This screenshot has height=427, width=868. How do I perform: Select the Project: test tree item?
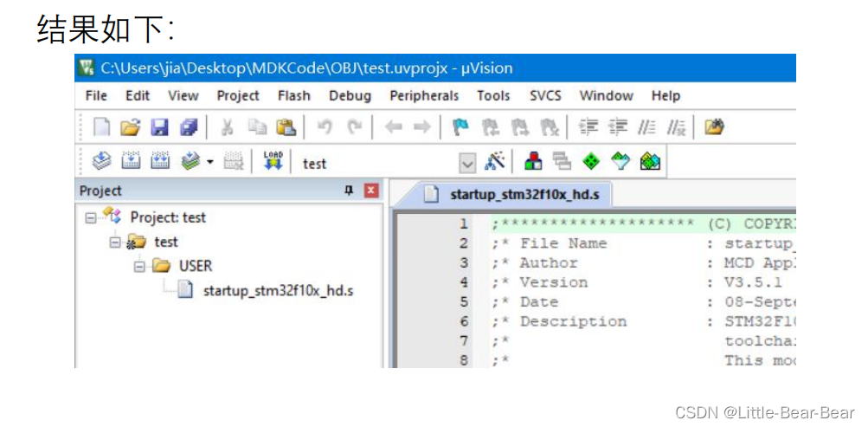point(168,217)
